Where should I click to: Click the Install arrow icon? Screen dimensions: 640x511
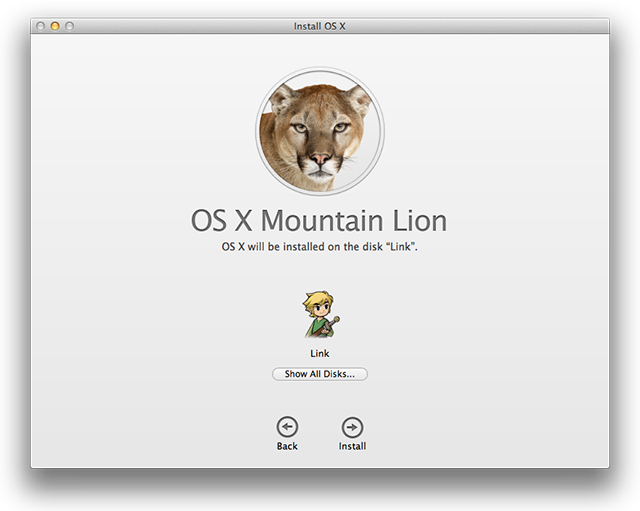352,427
